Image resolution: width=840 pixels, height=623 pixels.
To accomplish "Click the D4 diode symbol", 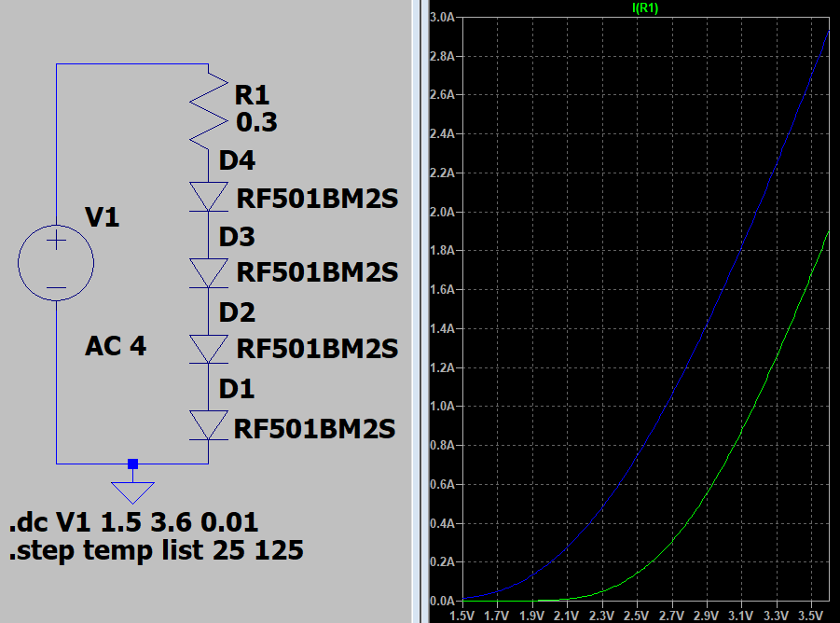I will 208,197.
